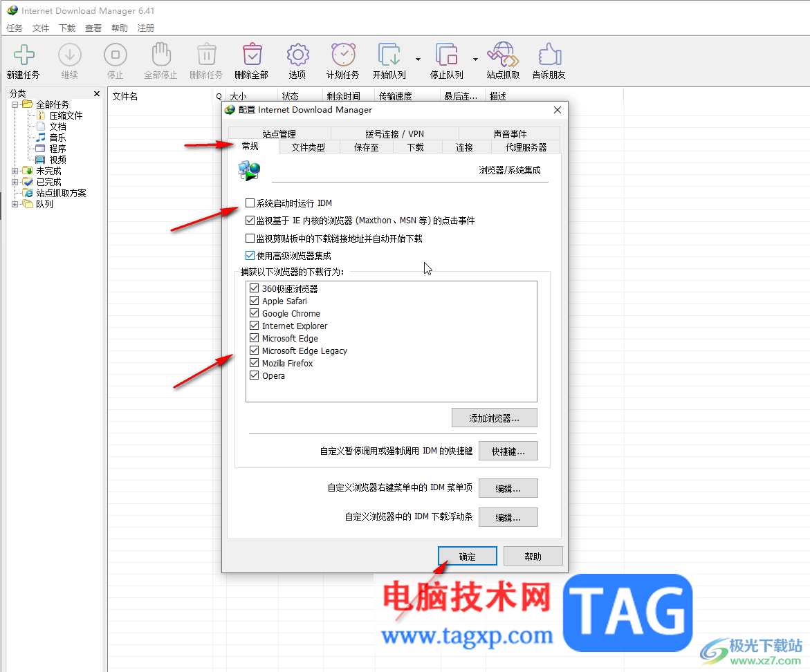Image resolution: width=810 pixels, height=672 pixels.
Task: Toggle 监视基于 IE 内核的浏览器 checkbox
Action: (x=250, y=221)
